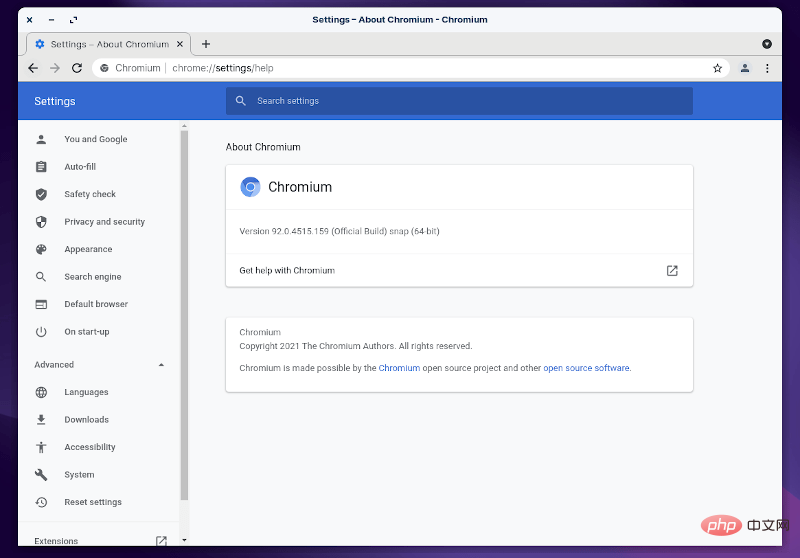Click the restore clock icon beside Reset settings
The height and width of the screenshot is (558, 800).
[41, 502]
